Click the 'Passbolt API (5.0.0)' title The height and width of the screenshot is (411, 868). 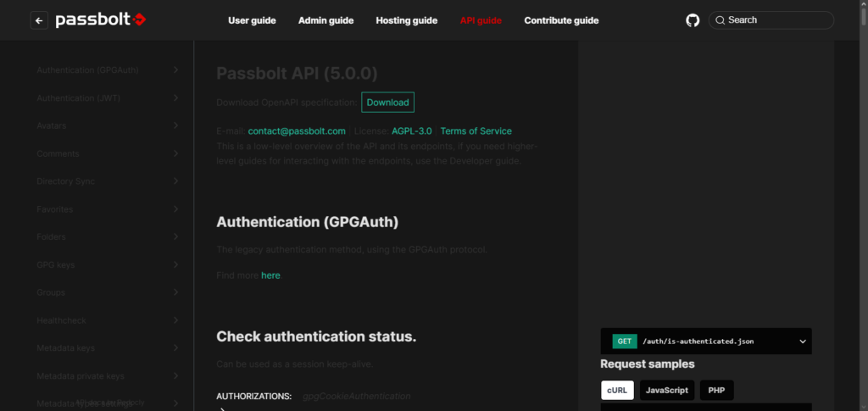click(x=297, y=73)
